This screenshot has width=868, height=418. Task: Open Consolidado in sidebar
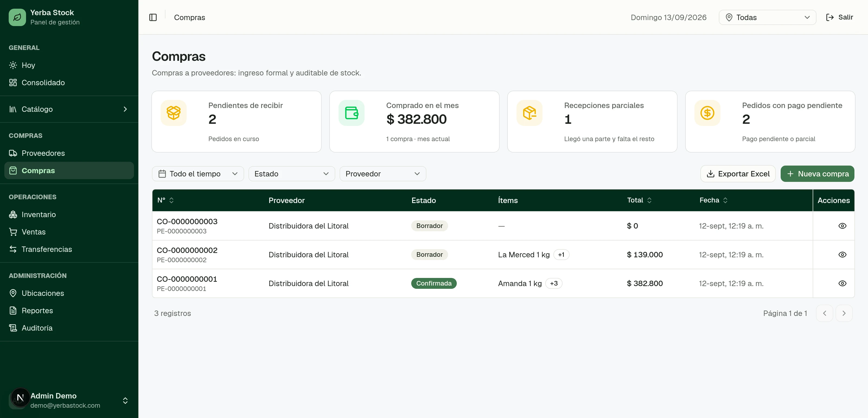(x=69, y=83)
